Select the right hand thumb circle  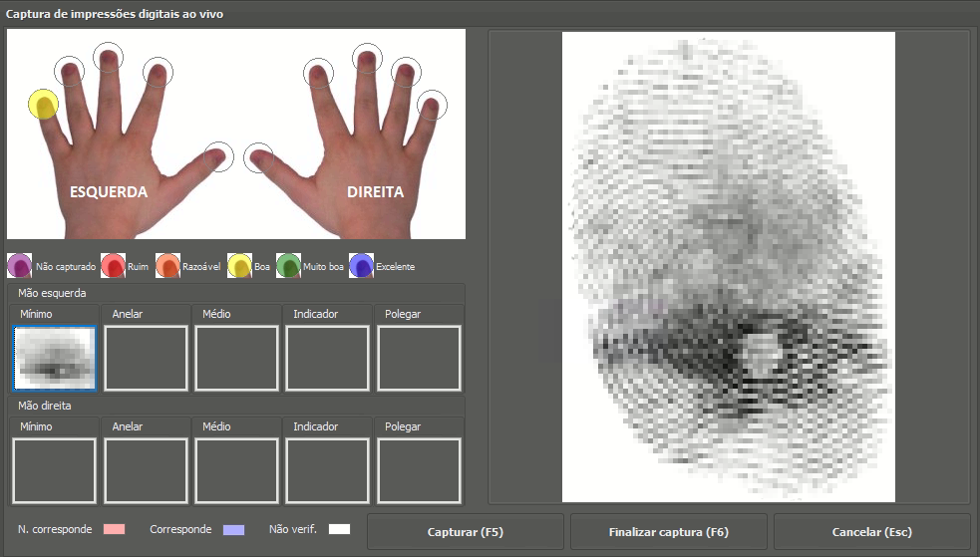pyautogui.click(x=258, y=155)
